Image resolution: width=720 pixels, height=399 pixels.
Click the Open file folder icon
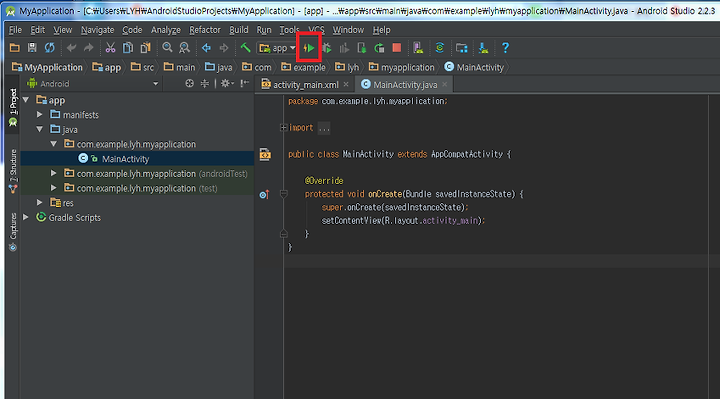click(x=15, y=48)
